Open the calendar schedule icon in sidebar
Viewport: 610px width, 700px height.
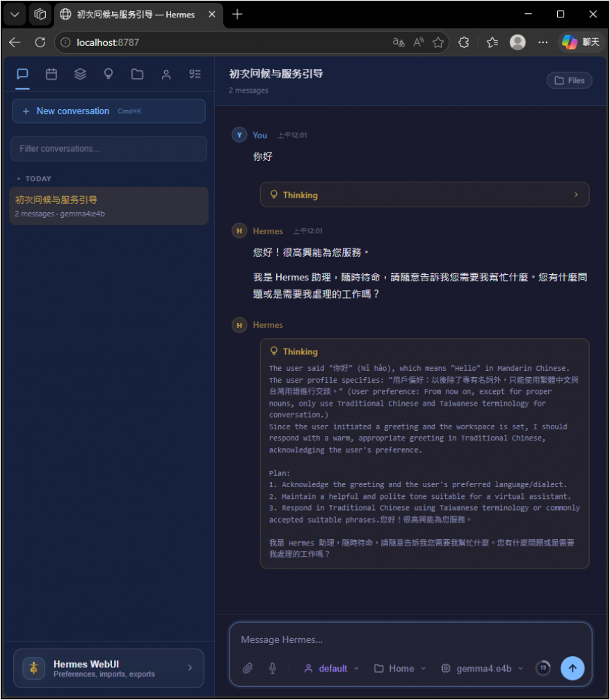51,74
